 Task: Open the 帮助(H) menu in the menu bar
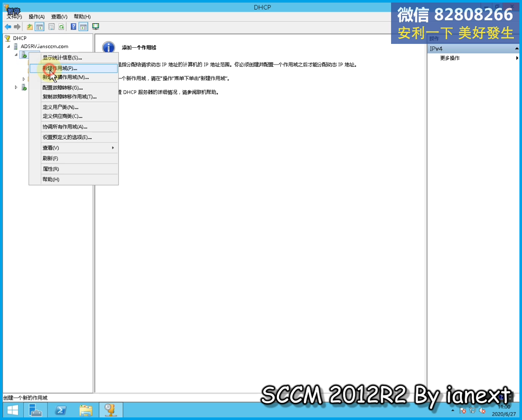tap(82, 17)
